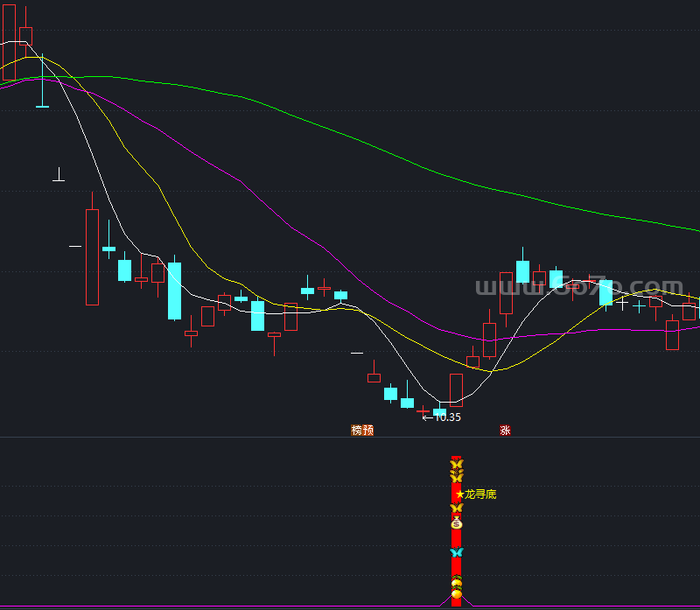The width and height of the screenshot is (700, 610).
Task: Click the 10.35 low price label
Action: [447, 417]
